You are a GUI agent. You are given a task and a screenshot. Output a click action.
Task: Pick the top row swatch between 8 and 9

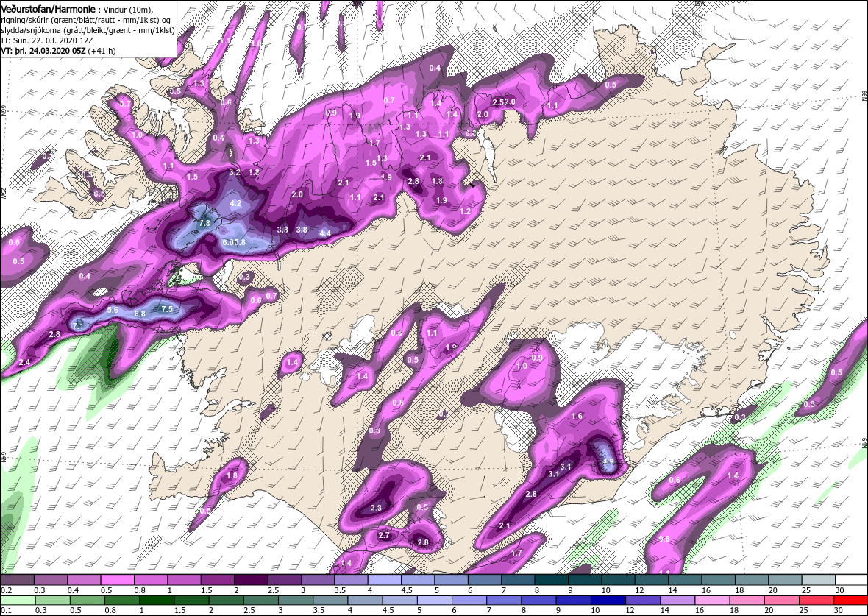(x=552, y=579)
